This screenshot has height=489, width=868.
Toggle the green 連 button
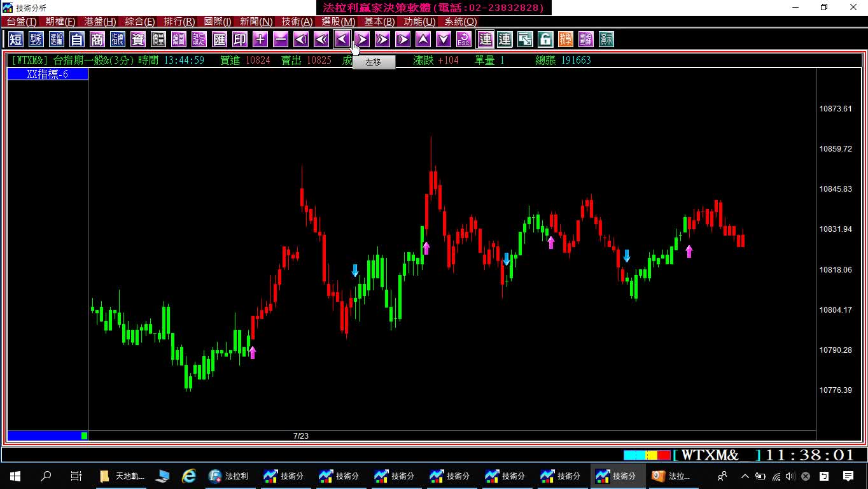pyautogui.click(x=505, y=39)
